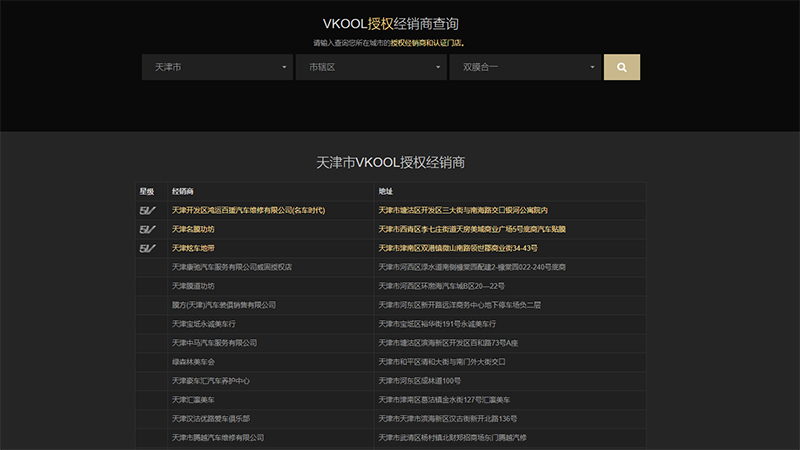Click the magnifier search button
The width and height of the screenshot is (800, 450).
621,67
